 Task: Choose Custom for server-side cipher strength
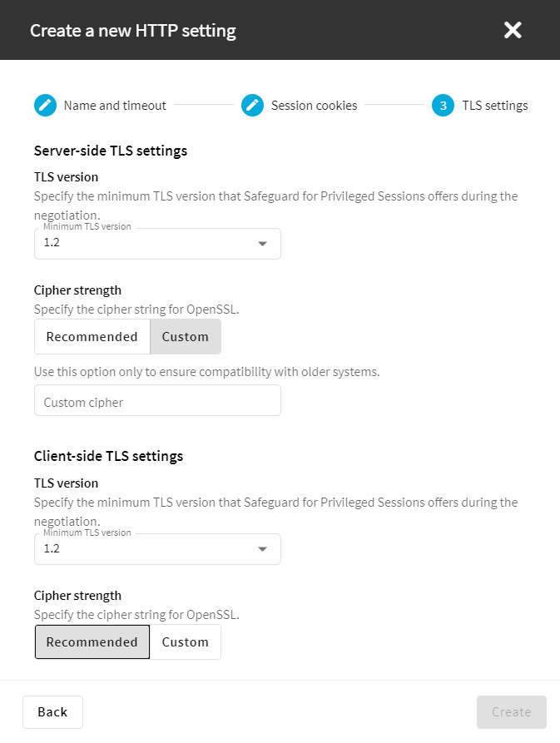coord(185,337)
